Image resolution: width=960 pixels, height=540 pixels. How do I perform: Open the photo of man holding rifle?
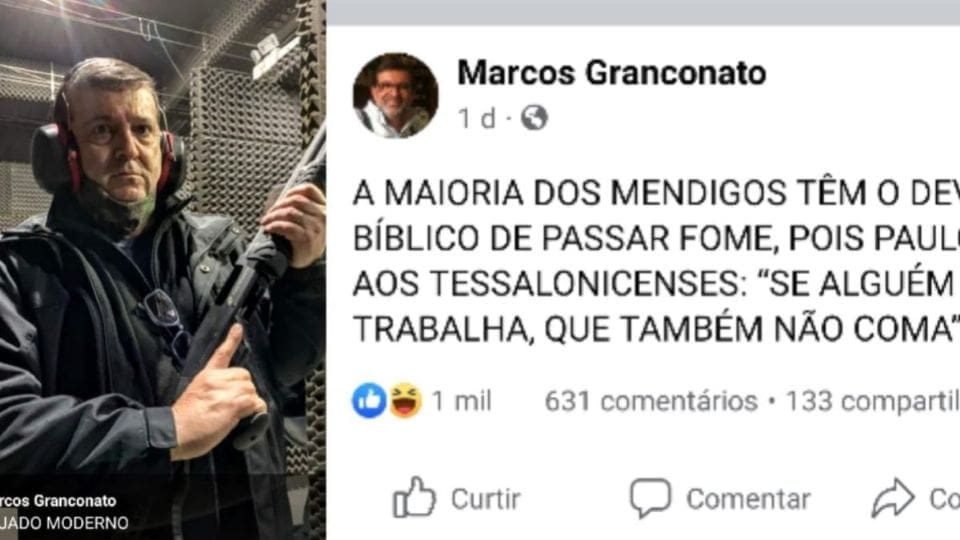pyautogui.click(x=163, y=270)
